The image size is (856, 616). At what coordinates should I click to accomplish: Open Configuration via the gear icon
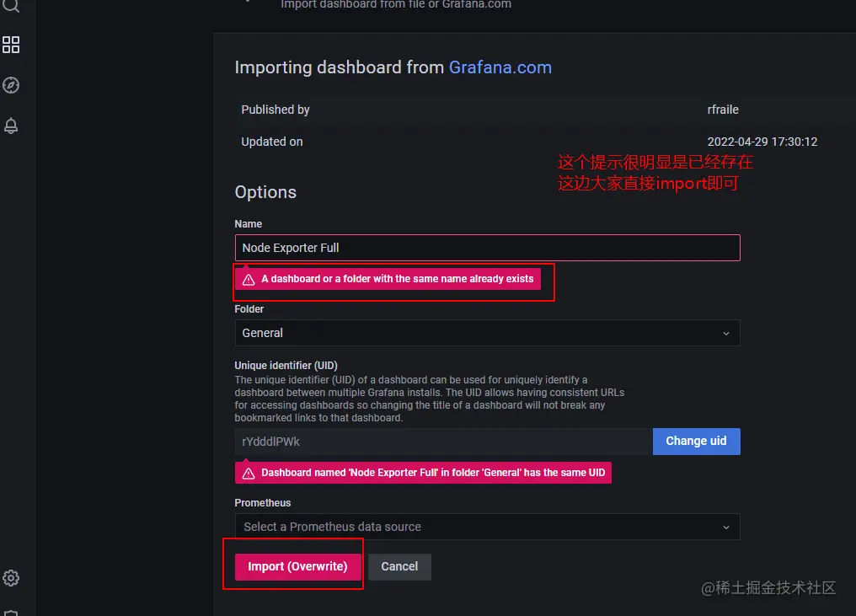pyautogui.click(x=11, y=578)
